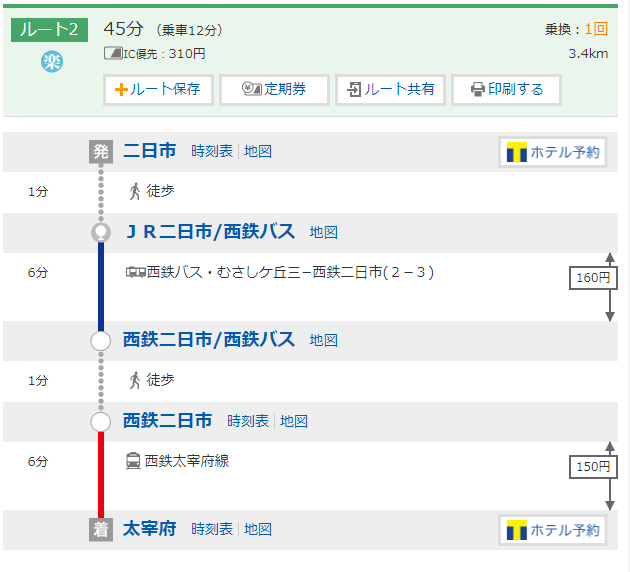This screenshot has height=572, width=630.
Task: Click the ルート保存 button
Action: (x=158, y=90)
